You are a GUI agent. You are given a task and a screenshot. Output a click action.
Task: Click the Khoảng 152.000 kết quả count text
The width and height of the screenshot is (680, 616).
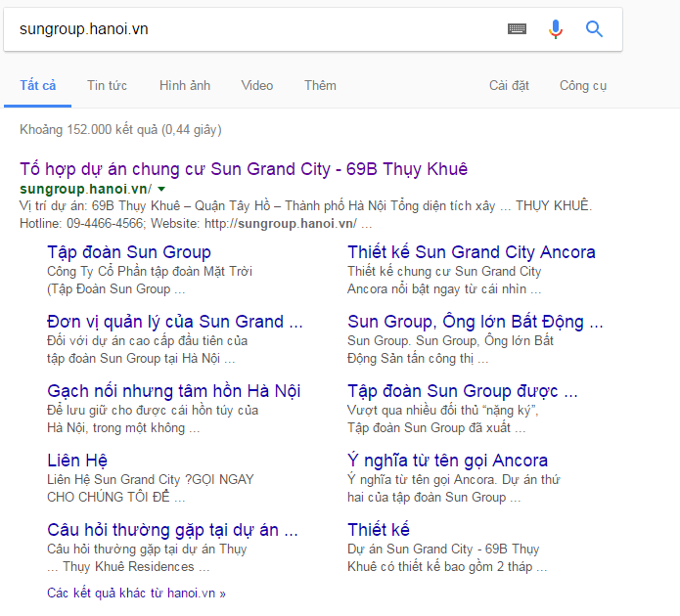pyautogui.click(x=120, y=130)
